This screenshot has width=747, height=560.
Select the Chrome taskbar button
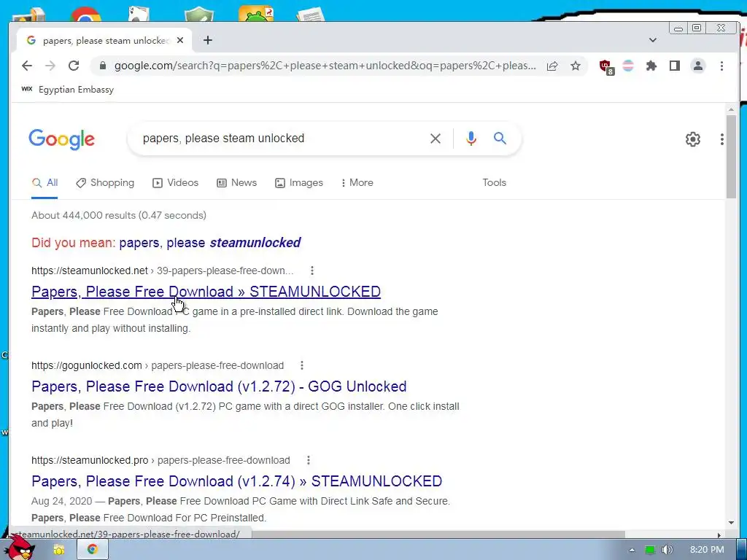click(93, 550)
